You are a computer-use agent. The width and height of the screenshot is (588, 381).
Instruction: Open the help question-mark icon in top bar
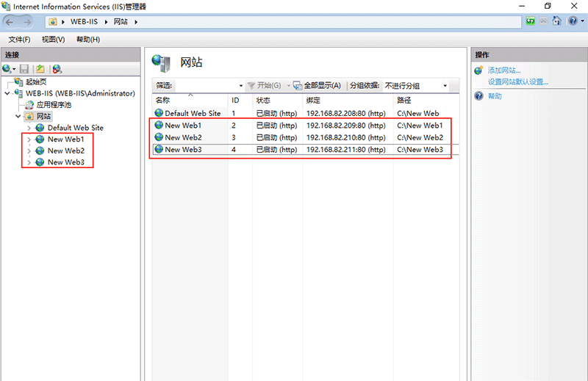[x=573, y=21]
